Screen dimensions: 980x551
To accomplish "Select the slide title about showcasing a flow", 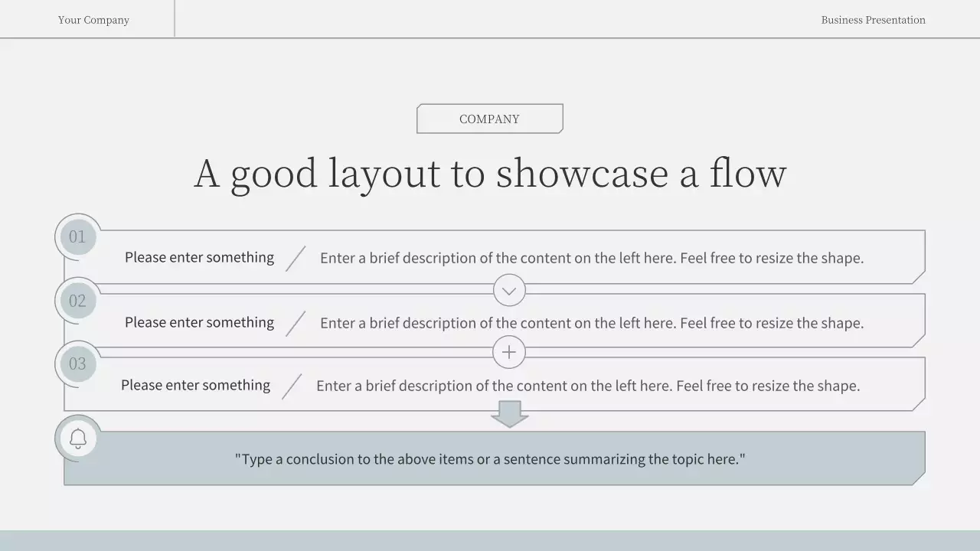I will pos(490,173).
